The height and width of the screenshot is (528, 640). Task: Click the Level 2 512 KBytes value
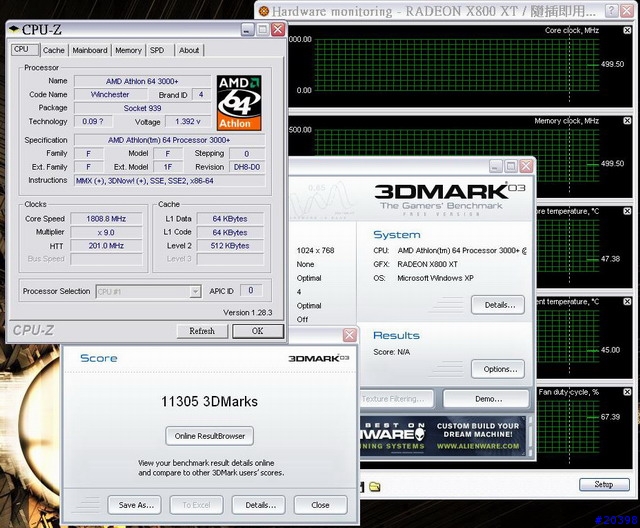tap(230, 246)
